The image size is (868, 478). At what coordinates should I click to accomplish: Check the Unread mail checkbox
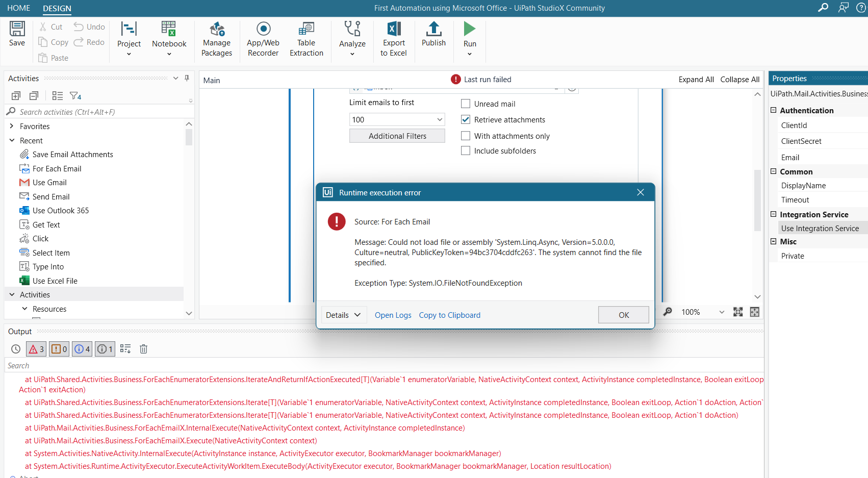(466, 104)
